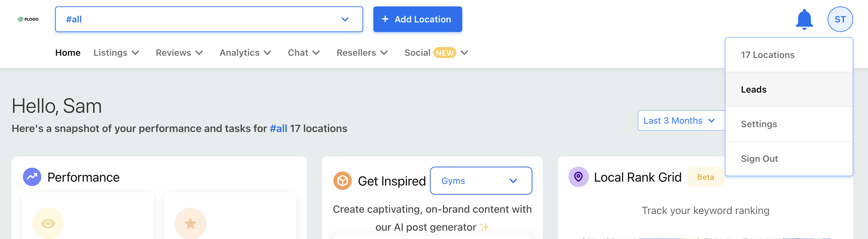This screenshot has width=868, height=239.
Task: Select Leads from the user menu
Action: click(x=788, y=89)
